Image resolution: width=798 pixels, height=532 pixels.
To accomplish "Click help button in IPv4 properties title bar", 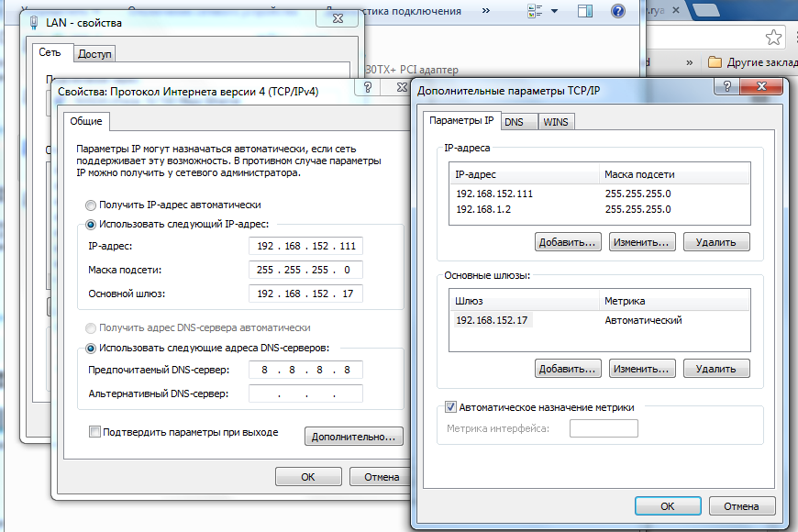I will pyautogui.click(x=368, y=87).
